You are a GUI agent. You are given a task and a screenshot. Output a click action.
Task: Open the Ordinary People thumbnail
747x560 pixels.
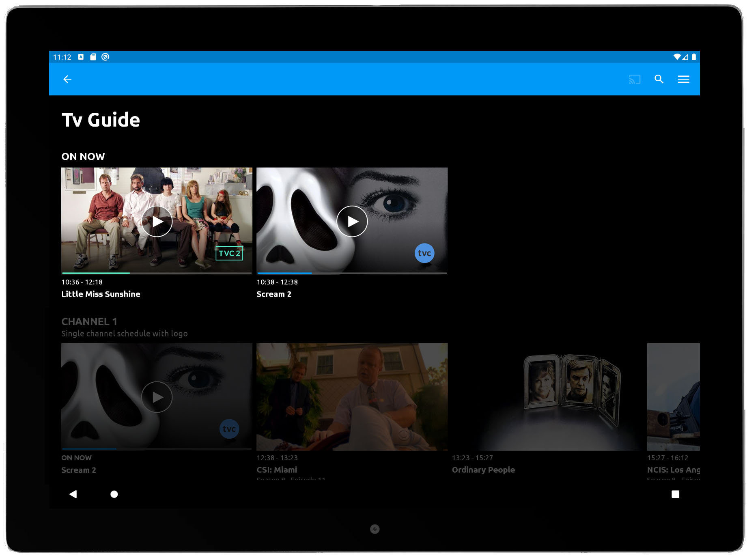point(547,397)
